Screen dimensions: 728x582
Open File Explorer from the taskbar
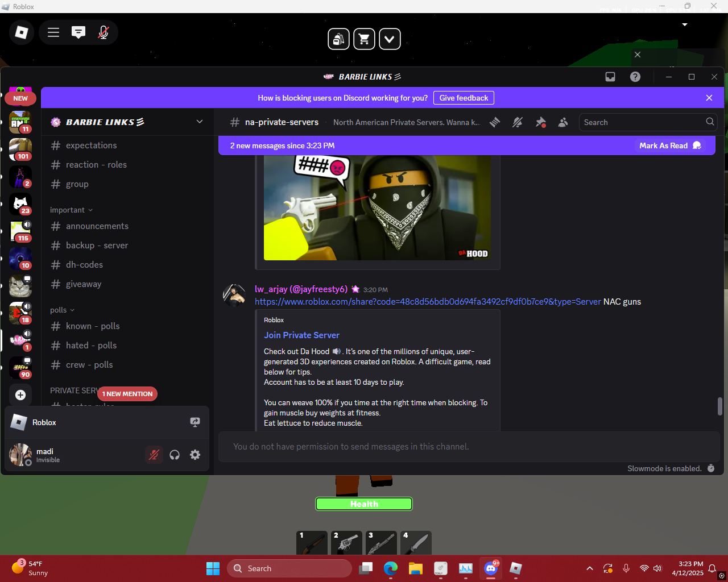tap(416, 568)
